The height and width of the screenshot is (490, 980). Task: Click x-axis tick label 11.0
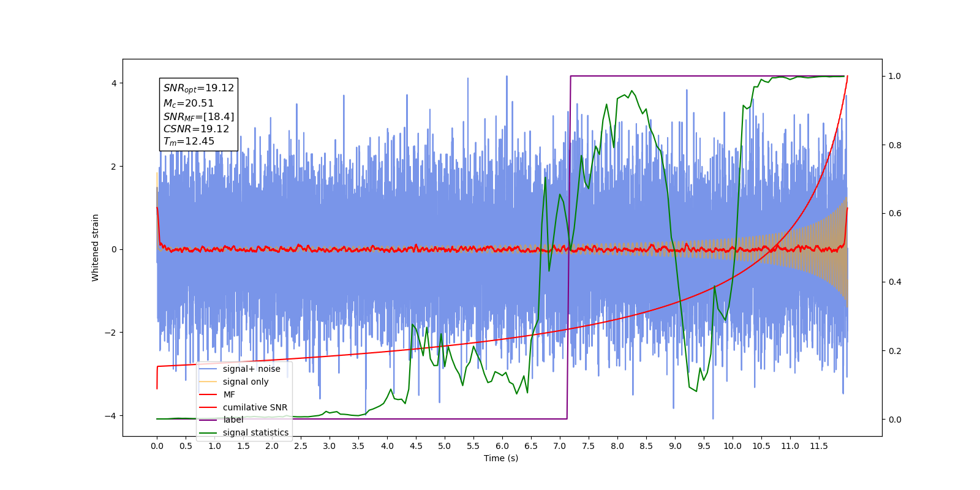tap(790, 446)
